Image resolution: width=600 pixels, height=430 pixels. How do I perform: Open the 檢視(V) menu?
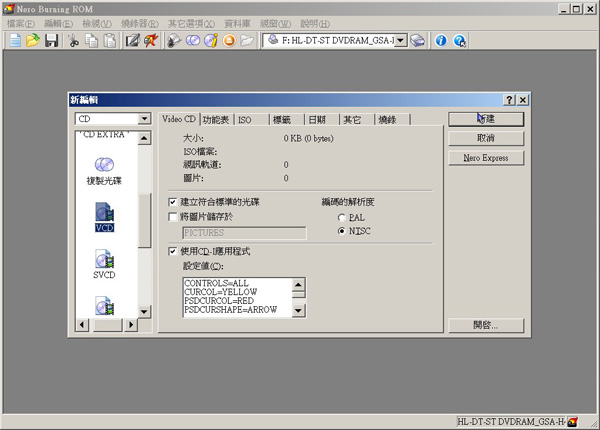point(97,24)
